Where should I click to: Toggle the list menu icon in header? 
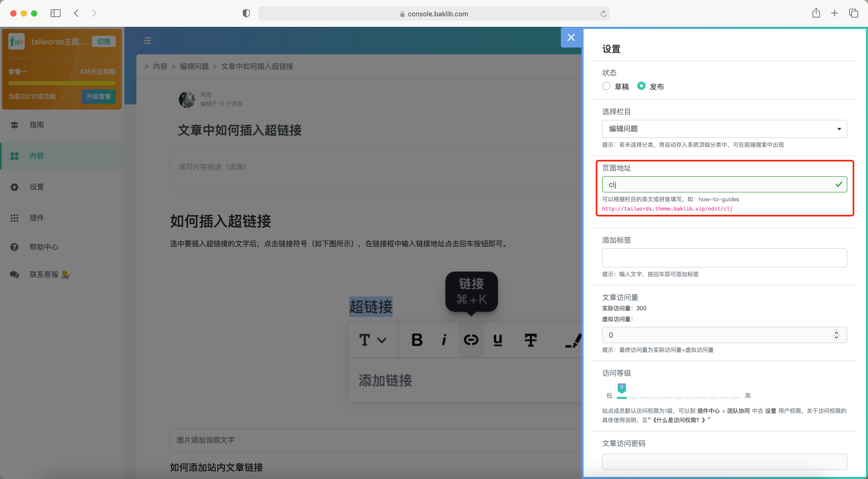pyautogui.click(x=147, y=41)
